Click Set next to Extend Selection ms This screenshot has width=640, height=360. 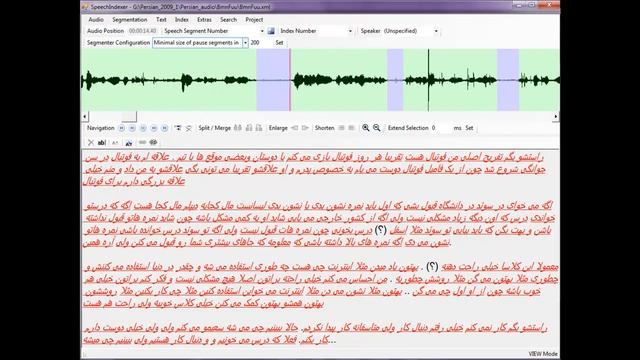click(x=469, y=128)
